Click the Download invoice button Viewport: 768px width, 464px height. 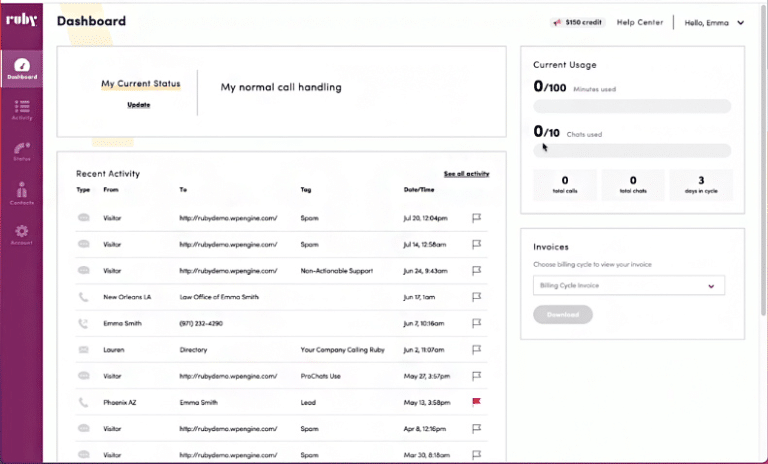[x=563, y=315]
